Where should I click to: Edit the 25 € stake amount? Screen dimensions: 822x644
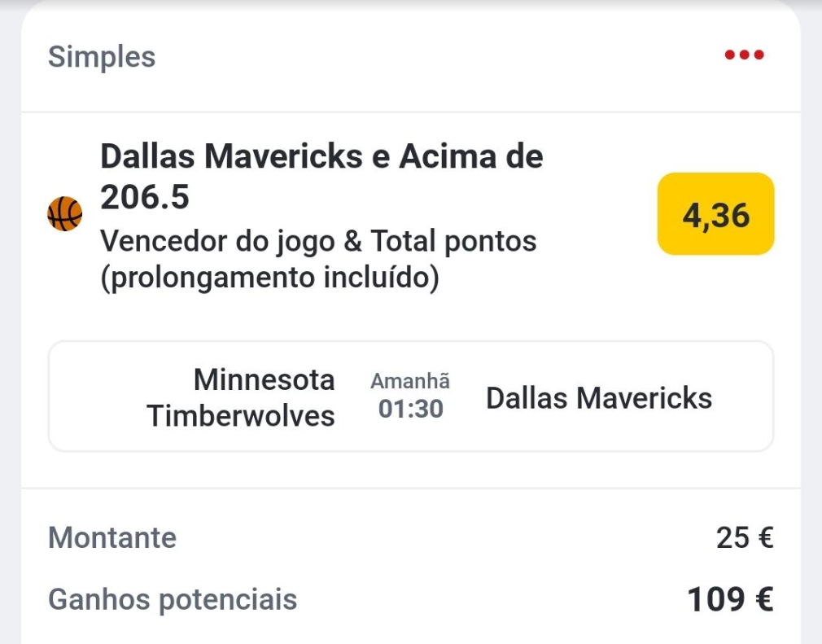[x=744, y=537]
